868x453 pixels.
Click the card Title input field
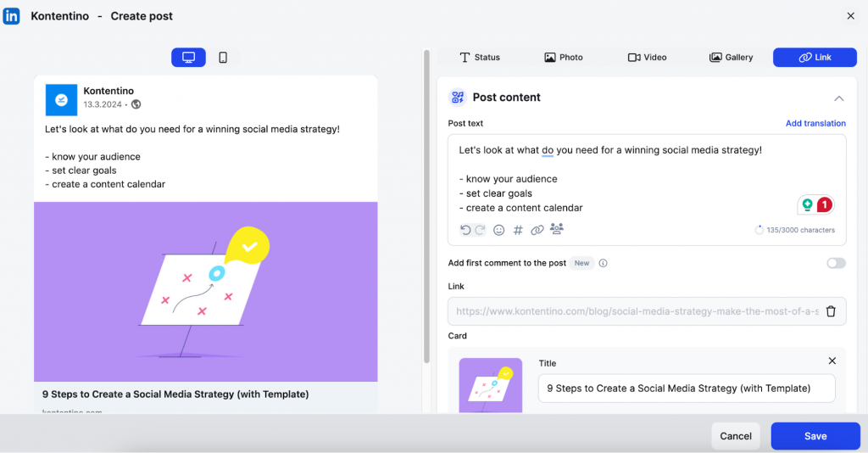click(x=687, y=389)
